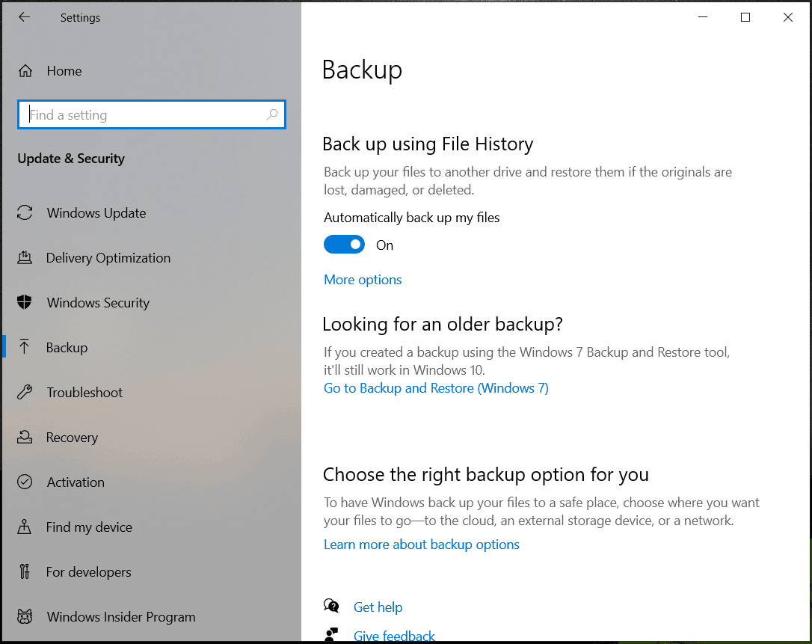Open For developers settings
The height and width of the screenshot is (644, 812).
click(x=25, y=572)
